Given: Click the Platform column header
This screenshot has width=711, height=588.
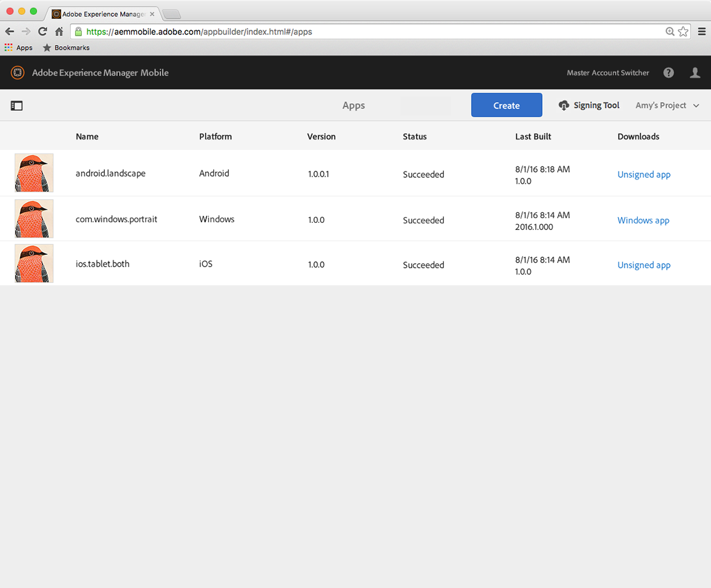Looking at the screenshot, I should coord(216,136).
